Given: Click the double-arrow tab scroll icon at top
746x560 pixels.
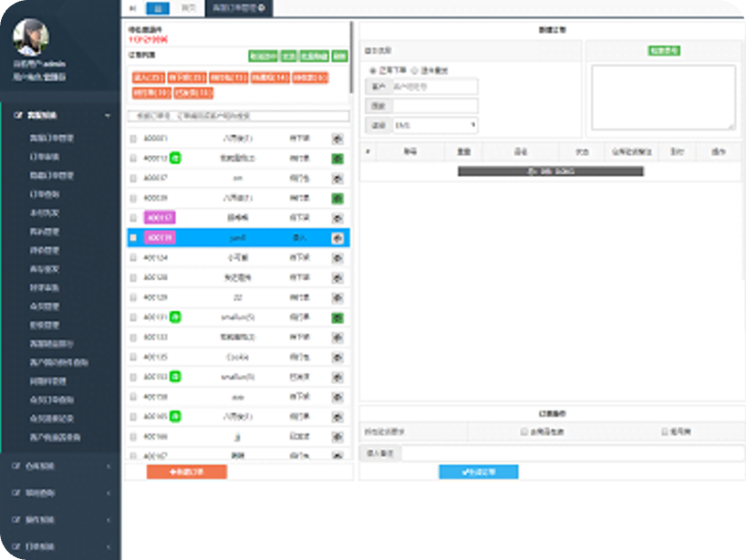Looking at the screenshot, I should pyautogui.click(x=133, y=8).
